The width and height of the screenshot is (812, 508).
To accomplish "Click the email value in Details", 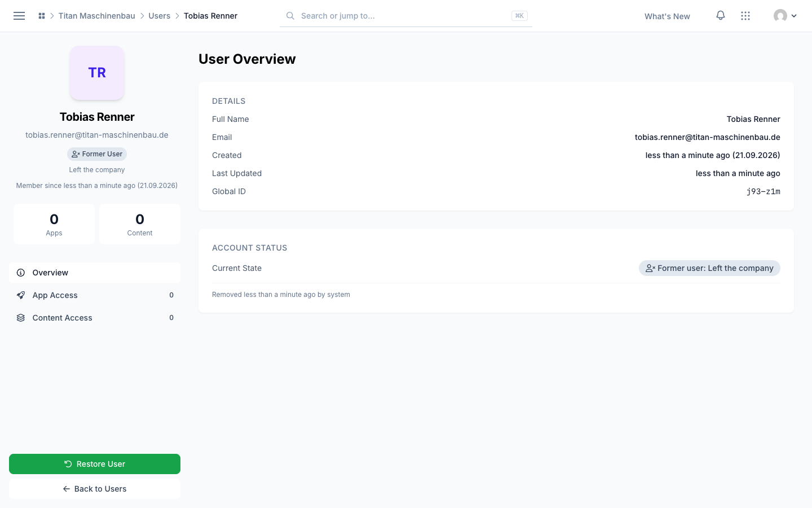I will (707, 137).
